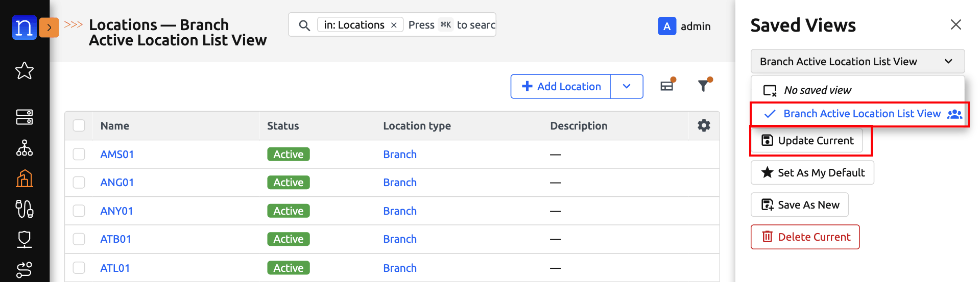Click the hierarchy tree icon in sidebar
This screenshot has width=980, height=282.
(x=24, y=148)
